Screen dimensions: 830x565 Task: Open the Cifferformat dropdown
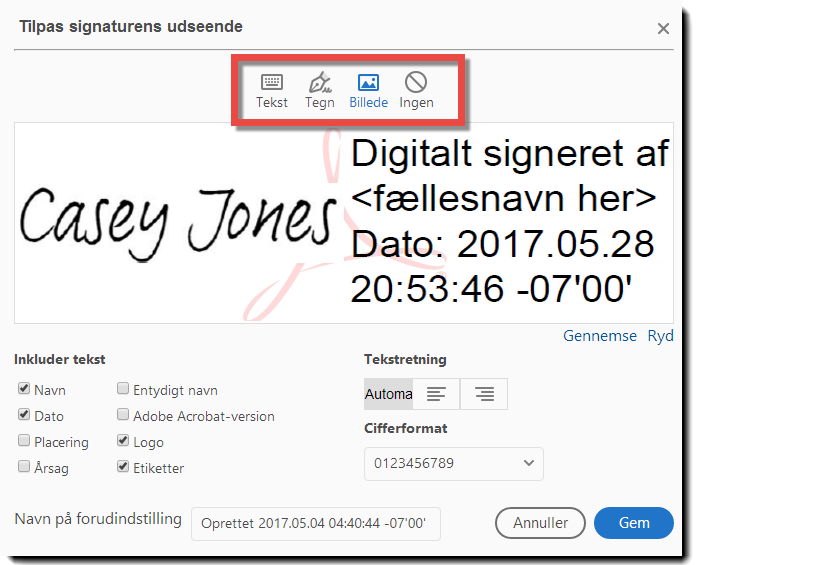coord(454,463)
